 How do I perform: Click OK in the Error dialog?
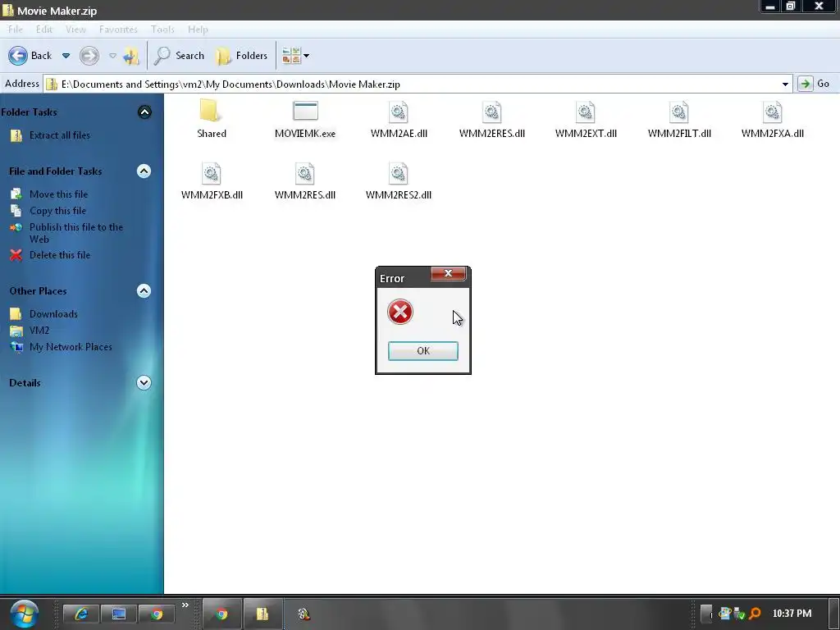(422, 351)
